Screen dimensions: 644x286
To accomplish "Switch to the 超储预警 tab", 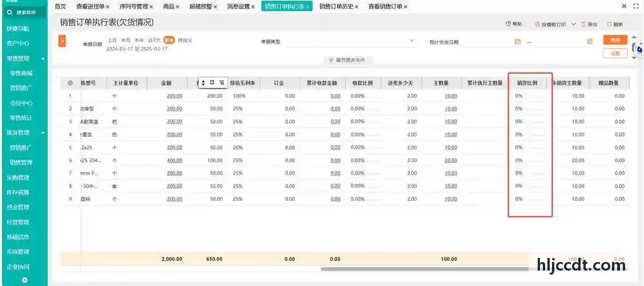I will pyautogui.click(x=201, y=6).
